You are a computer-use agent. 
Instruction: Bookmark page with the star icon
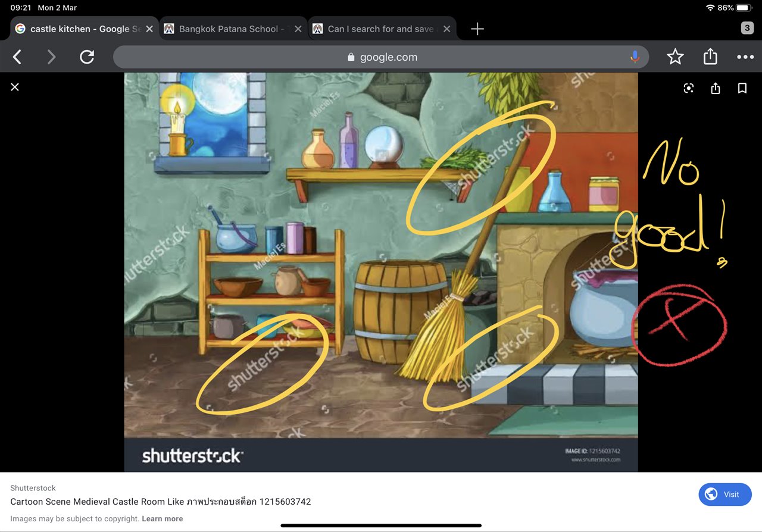pyautogui.click(x=675, y=57)
